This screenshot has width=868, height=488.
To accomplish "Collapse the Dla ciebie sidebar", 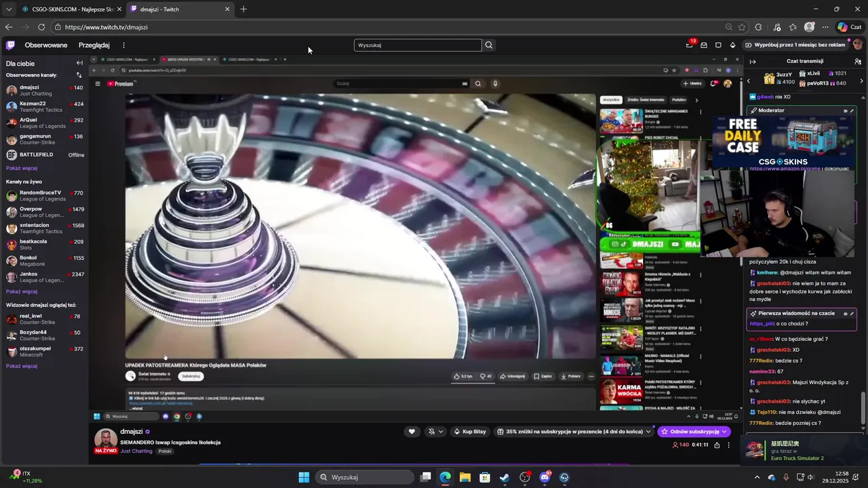I will point(79,63).
